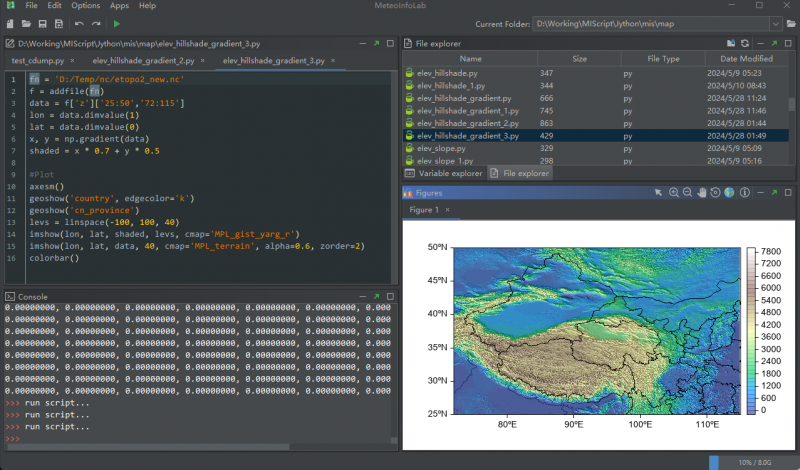Undock the Console panel with green arrow
The width and height of the screenshot is (800, 470).
pos(376,297)
